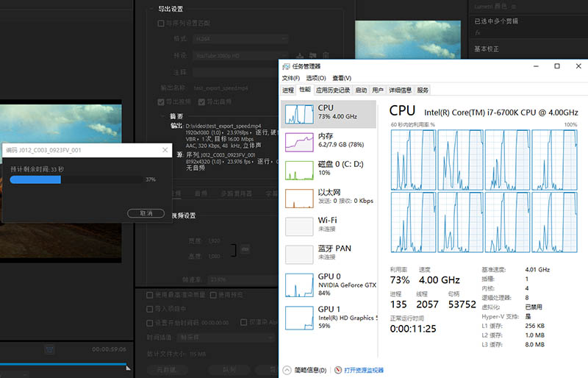Switch to App history (应用历史记录) tab

333,90
